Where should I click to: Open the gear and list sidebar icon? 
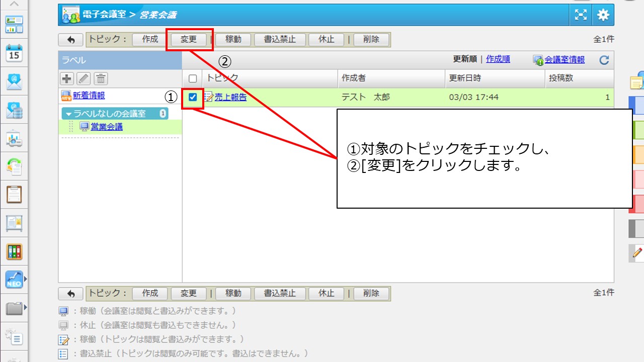[x=14, y=337]
